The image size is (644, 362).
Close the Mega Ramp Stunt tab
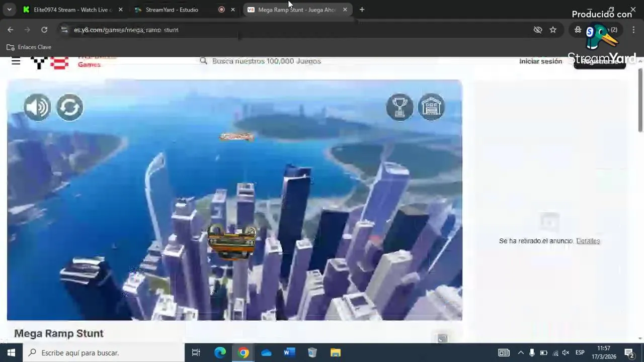point(345,10)
